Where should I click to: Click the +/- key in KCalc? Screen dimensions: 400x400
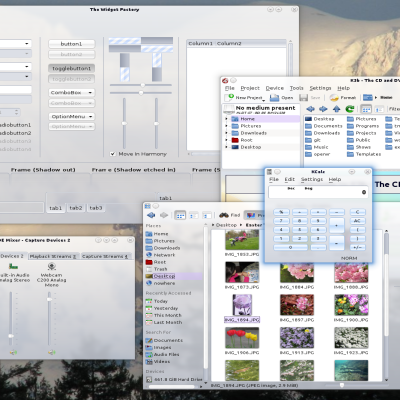click(x=357, y=247)
